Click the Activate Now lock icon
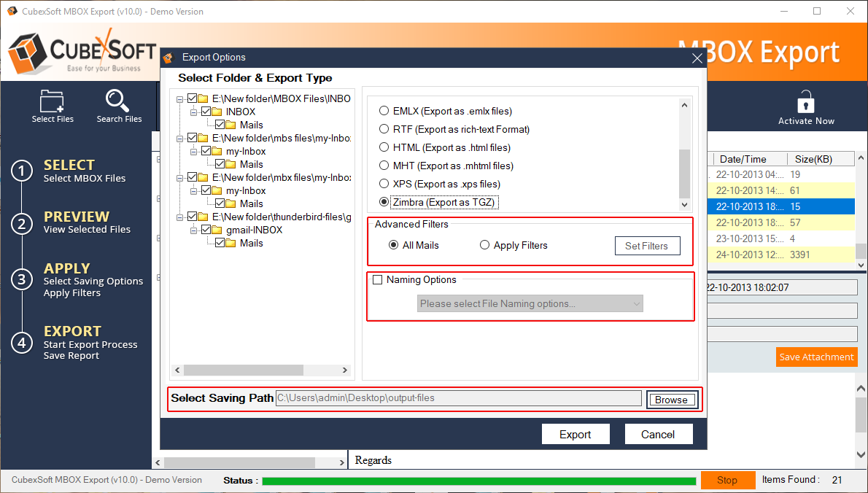The width and height of the screenshot is (868, 493). (x=805, y=101)
